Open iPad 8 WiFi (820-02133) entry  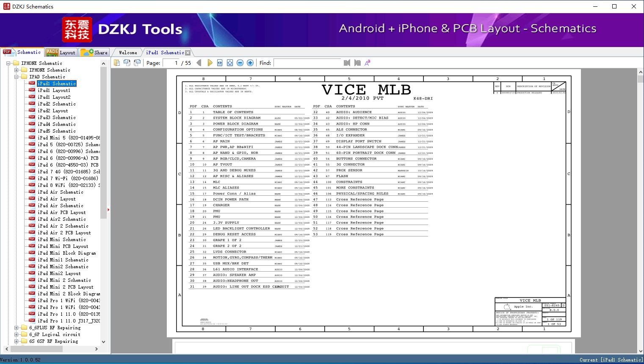tap(69, 185)
